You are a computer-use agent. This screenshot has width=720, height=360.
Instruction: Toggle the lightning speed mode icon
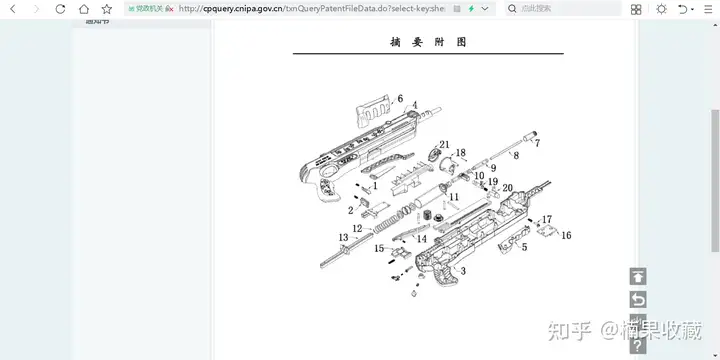(x=471, y=9)
